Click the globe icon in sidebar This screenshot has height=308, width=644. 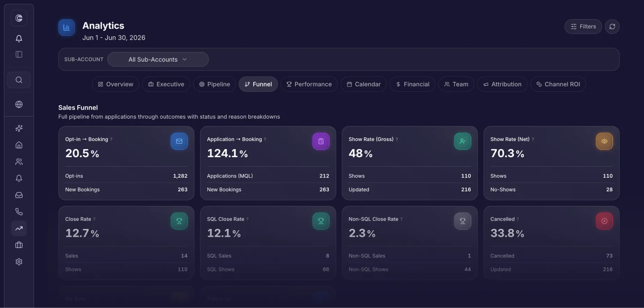tap(19, 105)
